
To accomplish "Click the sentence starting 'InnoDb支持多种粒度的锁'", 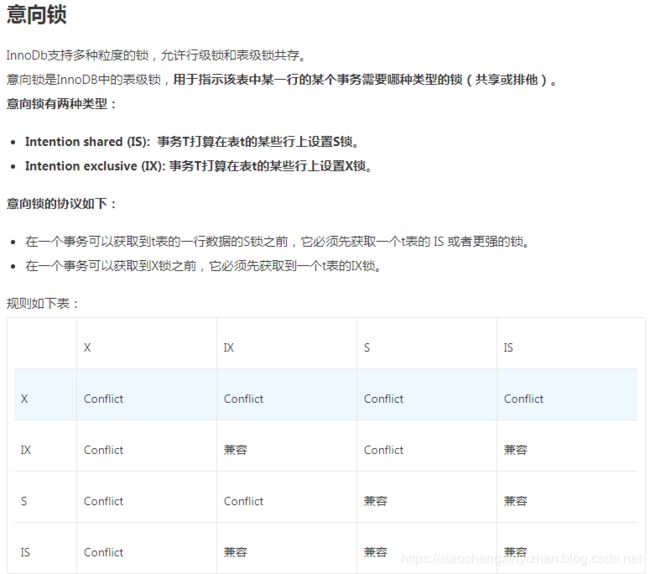I will pyautogui.click(x=156, y=55).
